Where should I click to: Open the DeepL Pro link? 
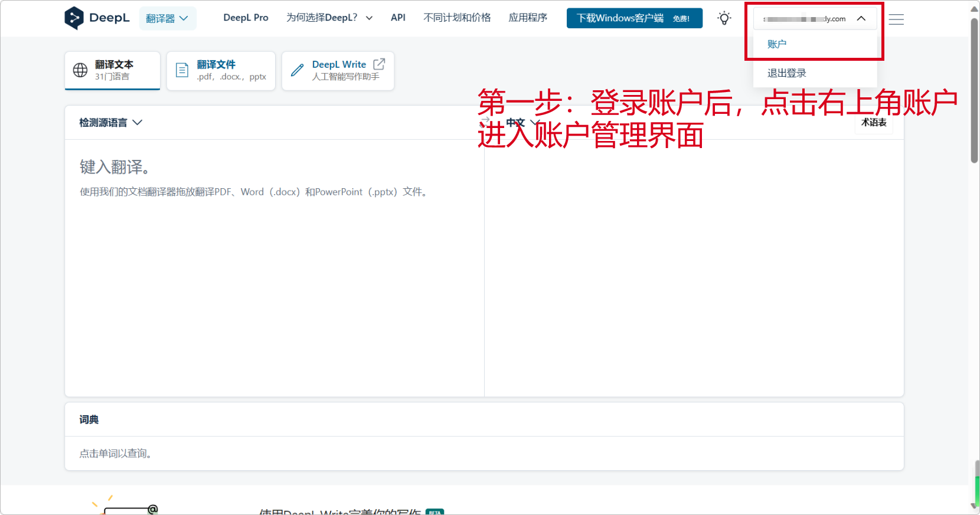pyautogui.click(x=246, y=18)
